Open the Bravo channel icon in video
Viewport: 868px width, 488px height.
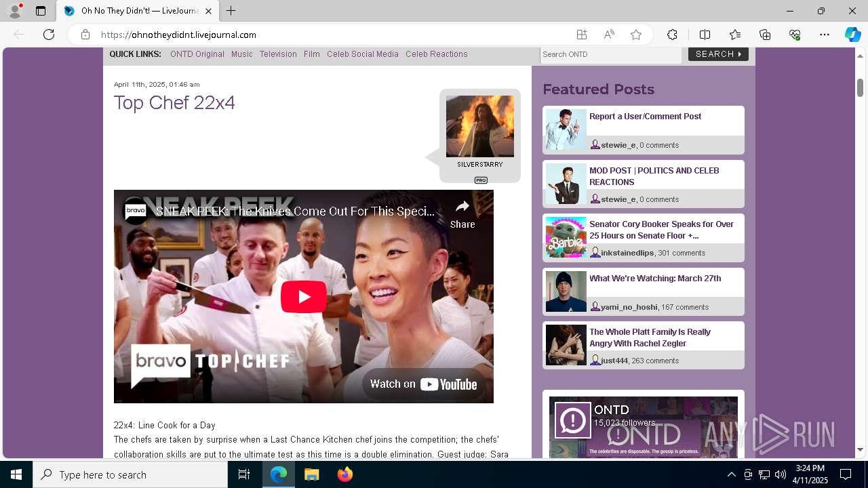(x=136, y=211)
